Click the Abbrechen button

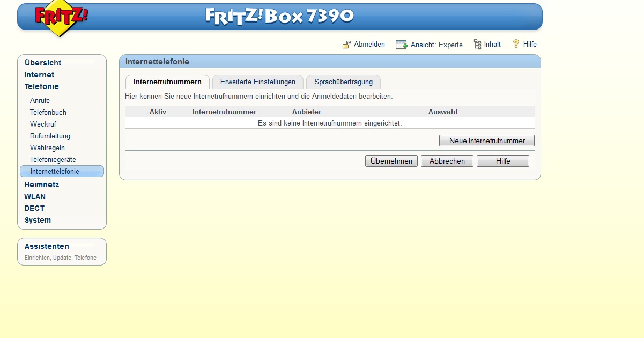tap(447, 161)
